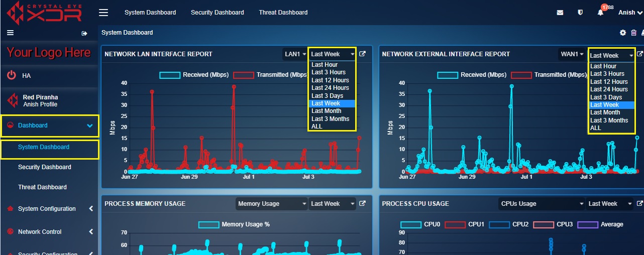The height and width of the screenshot is (255, 644).
Task: Click the Network Control globe icon
Action: click(10, 232)
